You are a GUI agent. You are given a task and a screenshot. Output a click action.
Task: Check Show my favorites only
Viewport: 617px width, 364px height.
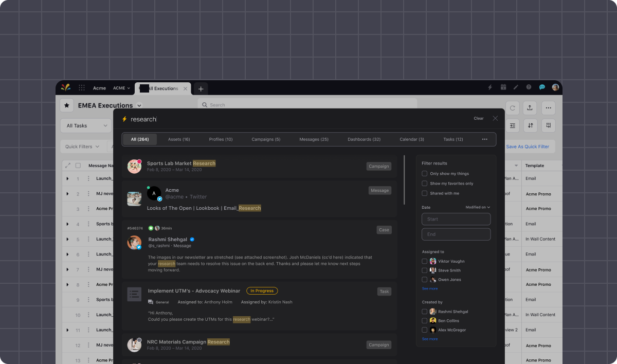click(424, 184)
